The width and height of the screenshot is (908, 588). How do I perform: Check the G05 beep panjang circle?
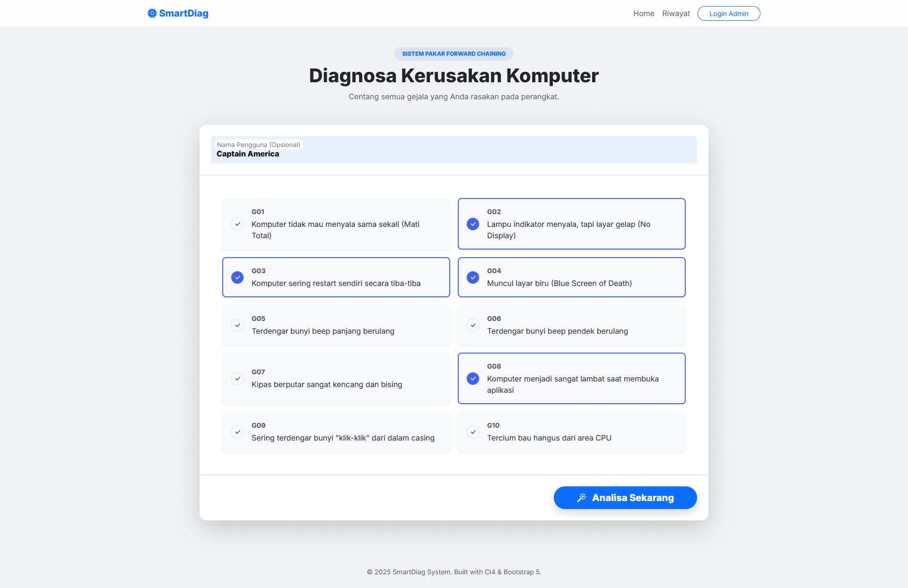(x=237, y=325)
